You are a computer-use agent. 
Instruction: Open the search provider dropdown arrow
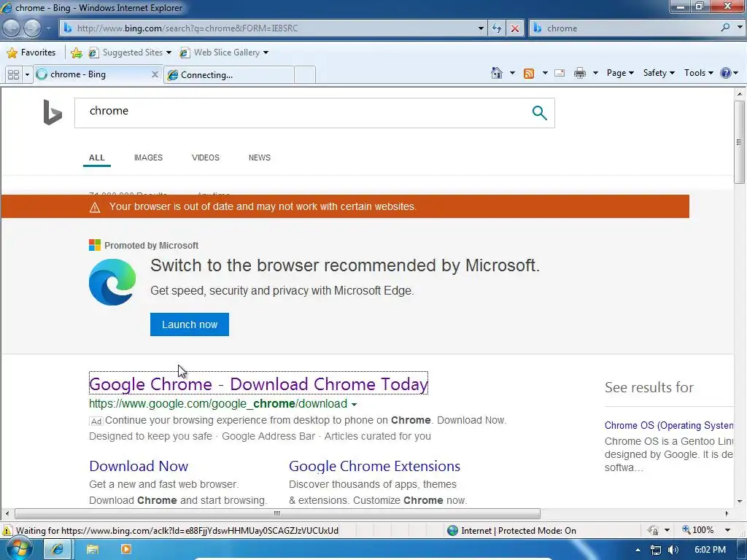pyautogui.click(x=740, y=28)
